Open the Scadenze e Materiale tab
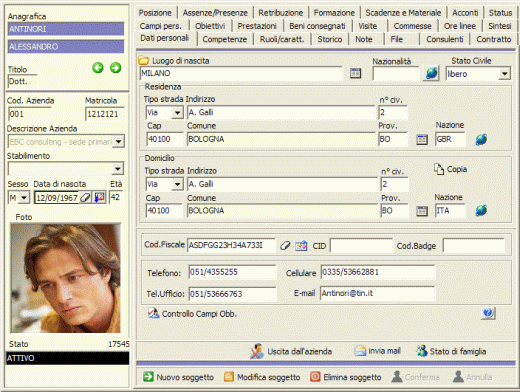The width and height of the screenshot is (520, 392). [403, 13]
